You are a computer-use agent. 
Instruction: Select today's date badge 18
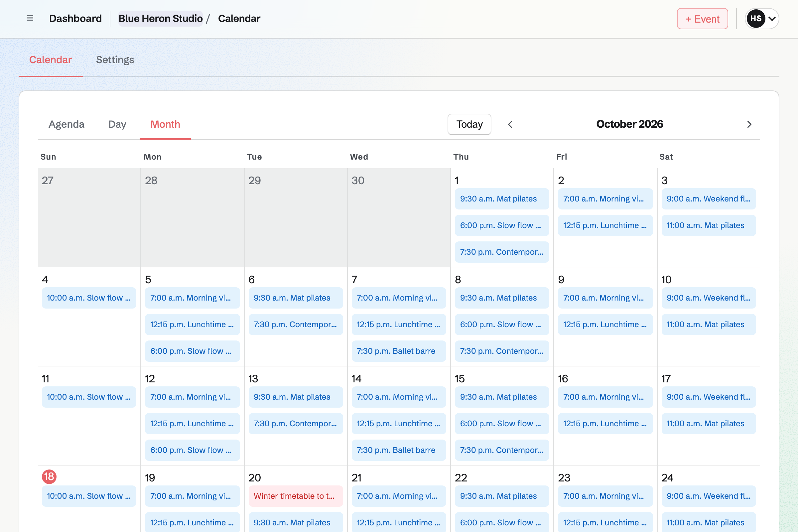(49, 477)
